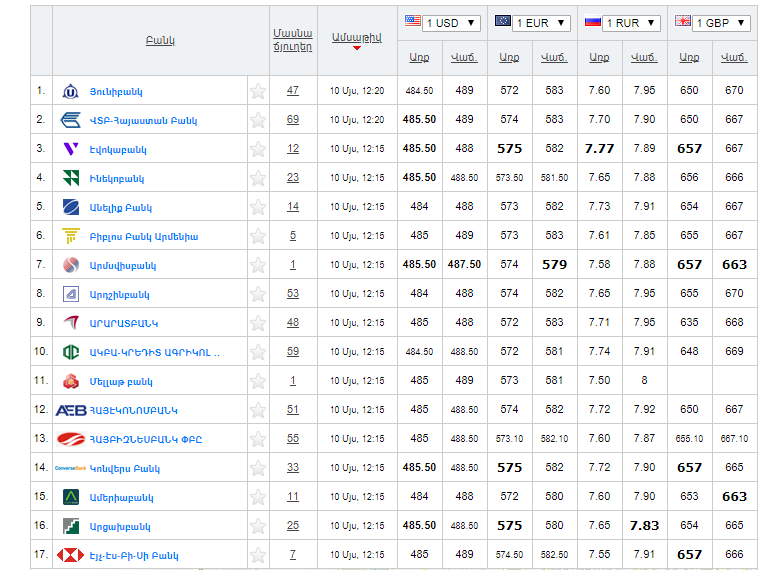Toggle the star in row 7 with 487.50
The width and height of the screenshot is (768, 570).
(258, 265)
